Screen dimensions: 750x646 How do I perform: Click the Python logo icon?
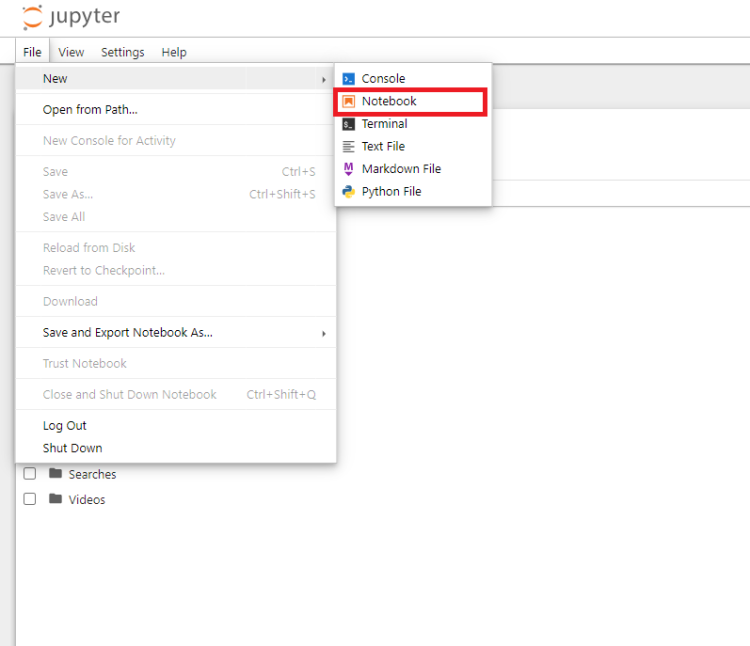coord(349,191)
